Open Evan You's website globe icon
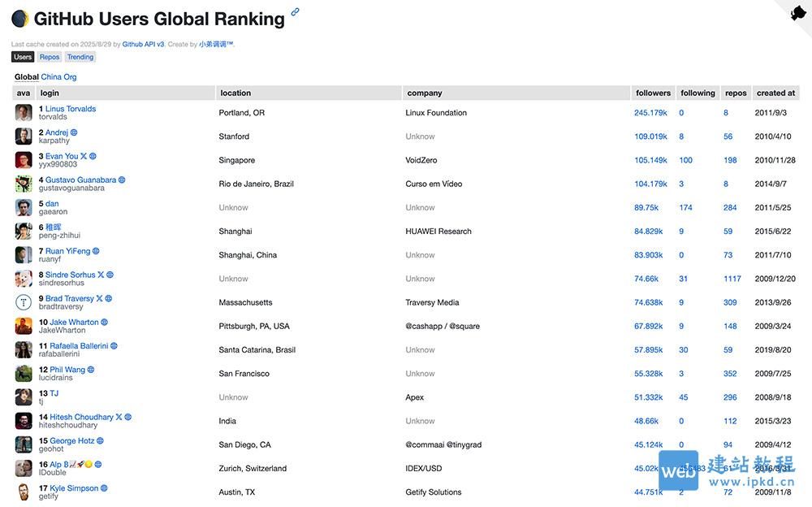Viewport: 812px width, 507px height. tap(93, 156)
